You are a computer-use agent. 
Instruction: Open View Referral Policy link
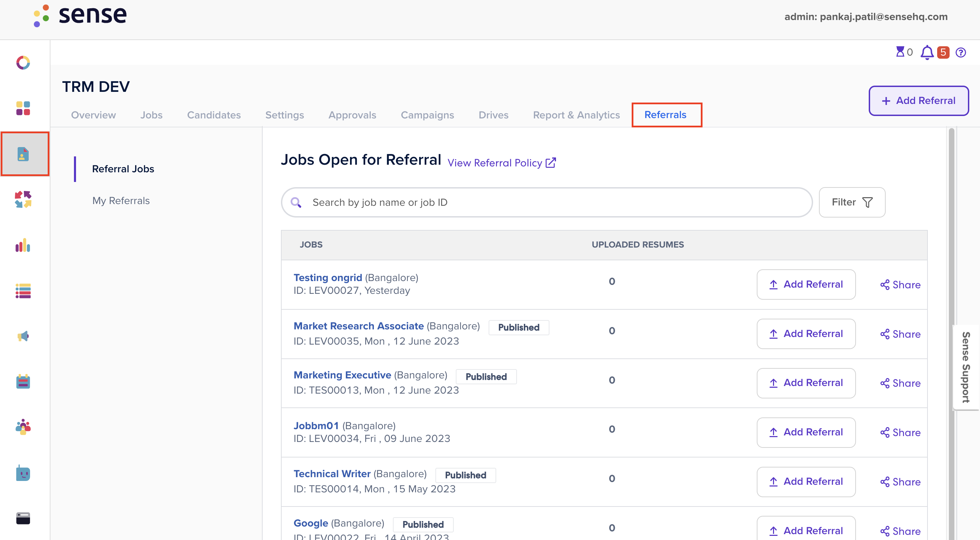494,163
